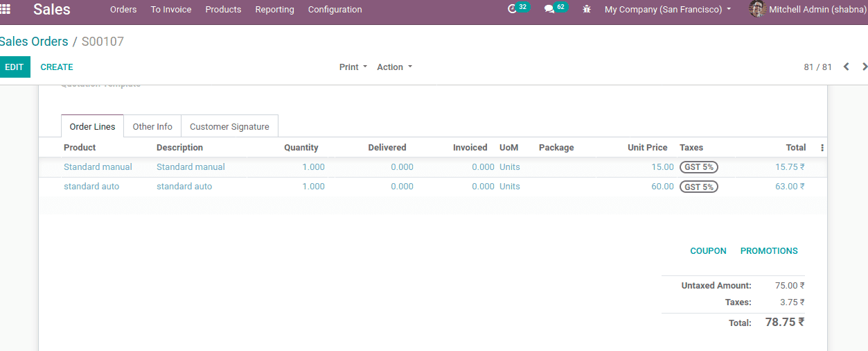Click grand total 78.75 ₹
Screen dimensions: 868x351
tap(785, 323)
